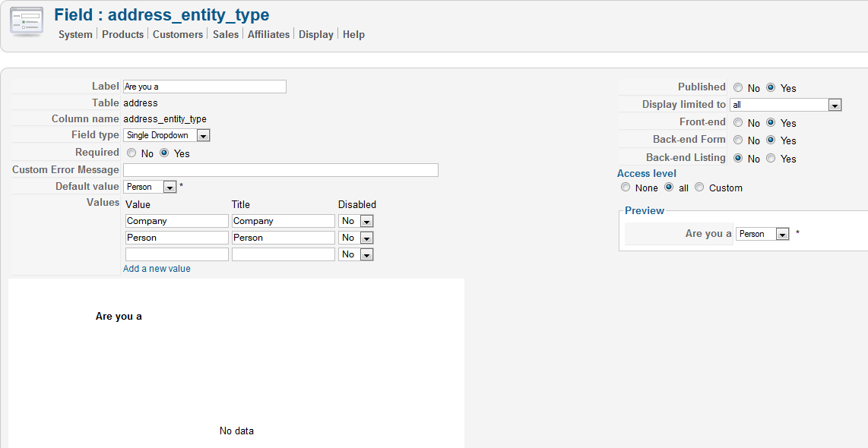The width and height of the screenshot is (868, 448).
Task: Open the Affiliates menu
Action: 268,34
